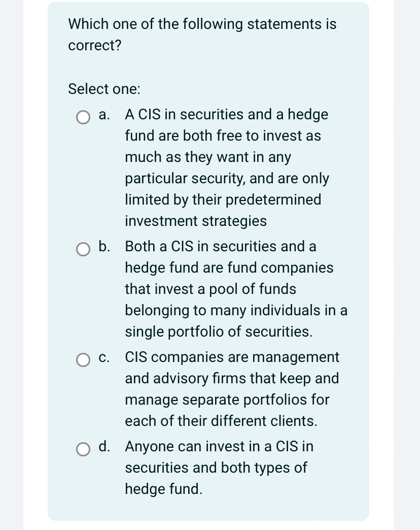Click the option a answer text
The width and height of the screenshot is (420, 530).
coord(227,168)
